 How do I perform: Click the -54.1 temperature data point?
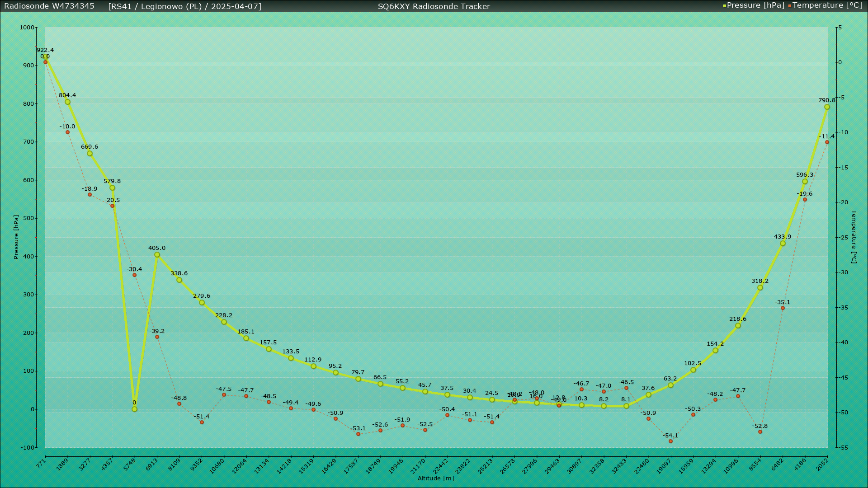click(670, 441)
